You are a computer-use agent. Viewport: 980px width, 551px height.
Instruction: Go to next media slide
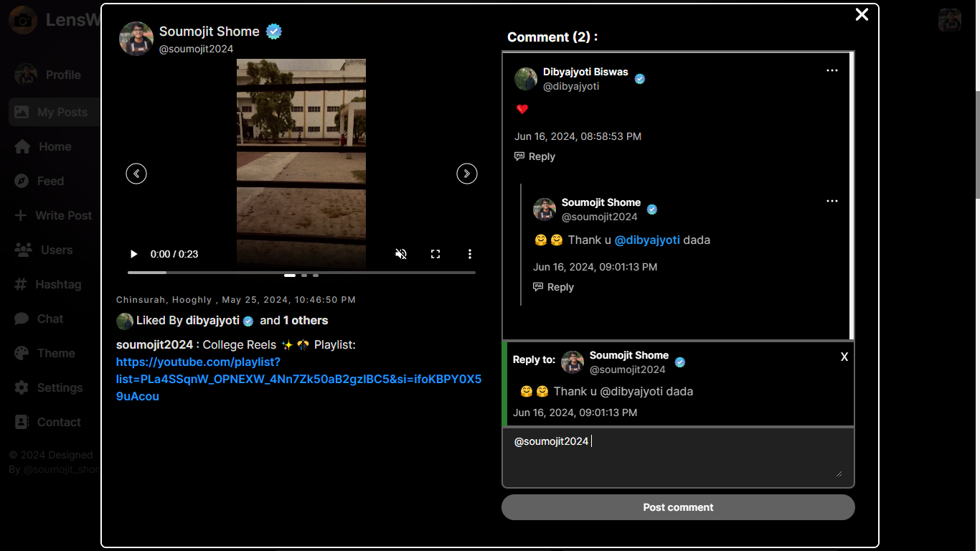467,174
